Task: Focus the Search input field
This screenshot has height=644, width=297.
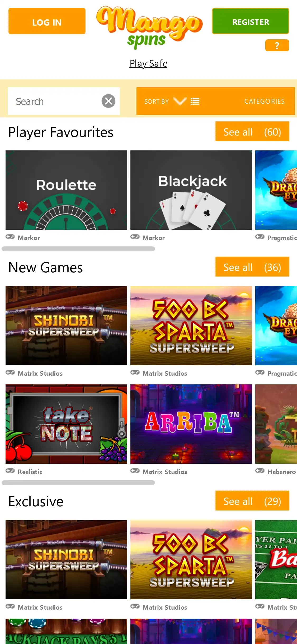Action: pos(55,101)
